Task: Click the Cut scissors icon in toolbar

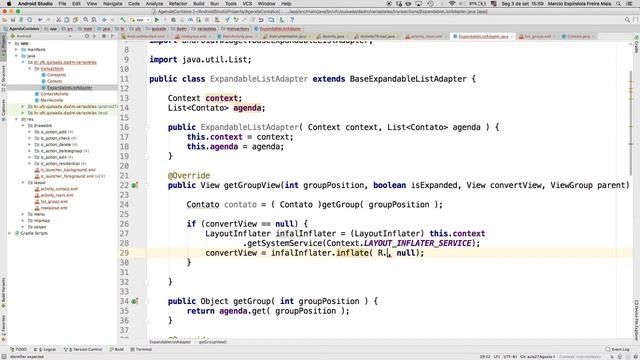Action: coord(58,20)
